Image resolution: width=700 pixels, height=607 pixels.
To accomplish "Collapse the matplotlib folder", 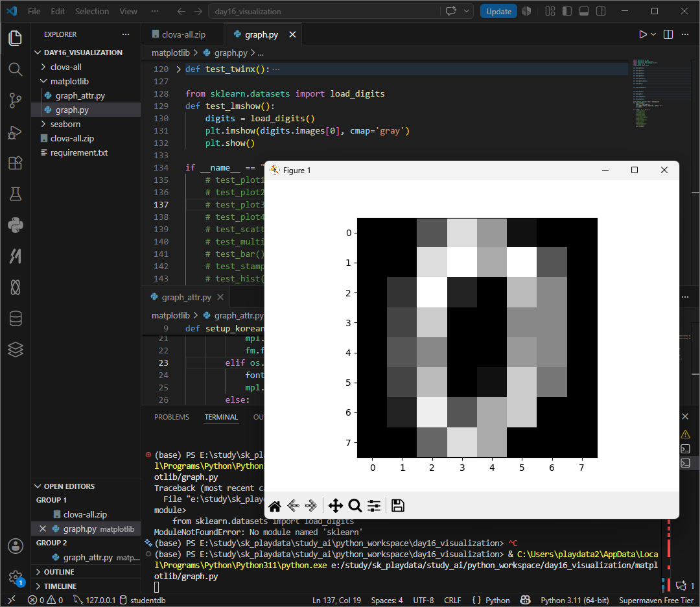I will click(x=43, y=81).
